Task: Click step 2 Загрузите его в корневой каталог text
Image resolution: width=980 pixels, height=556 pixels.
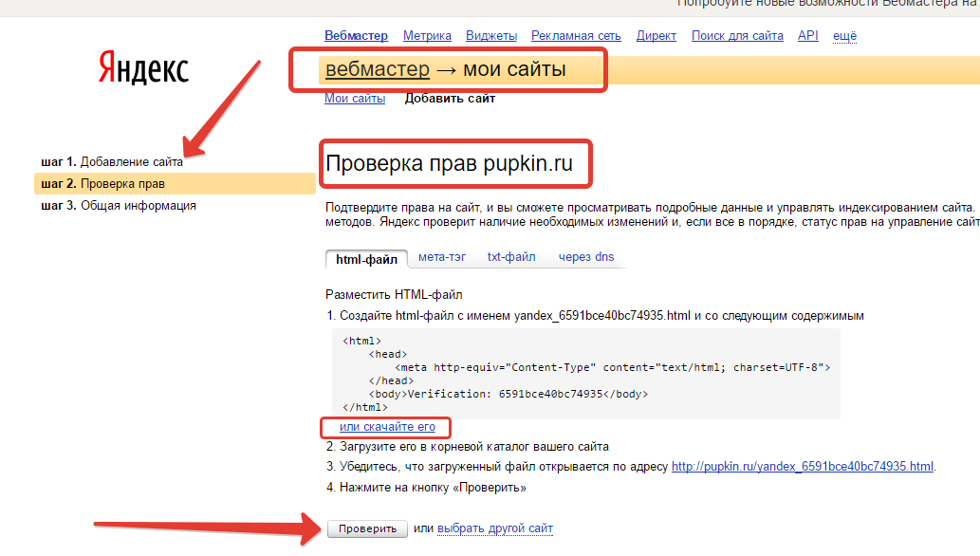Action: (x=468, y=447)
